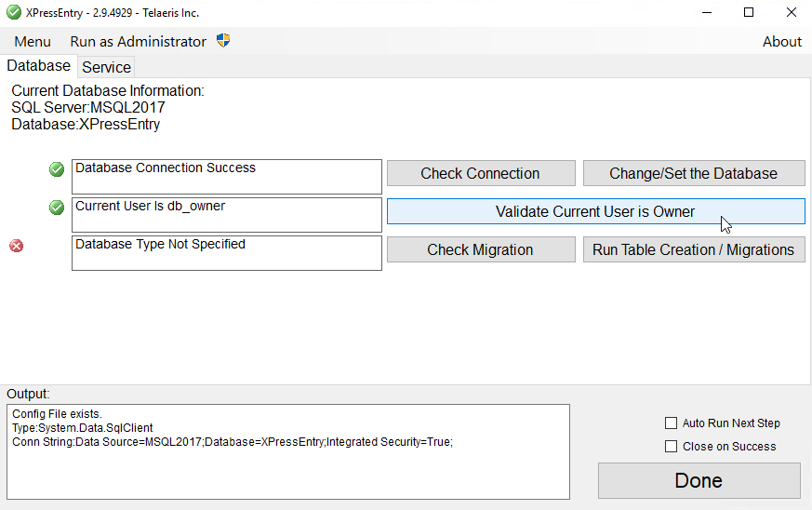Click the Database Connection Success status box
812x510 pixels.
pos(227,177)
